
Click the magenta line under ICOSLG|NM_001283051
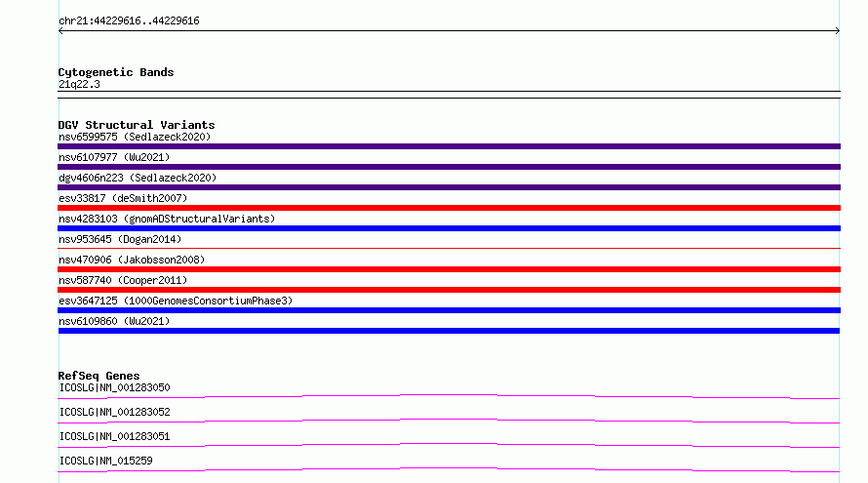(x=449, y=445)
